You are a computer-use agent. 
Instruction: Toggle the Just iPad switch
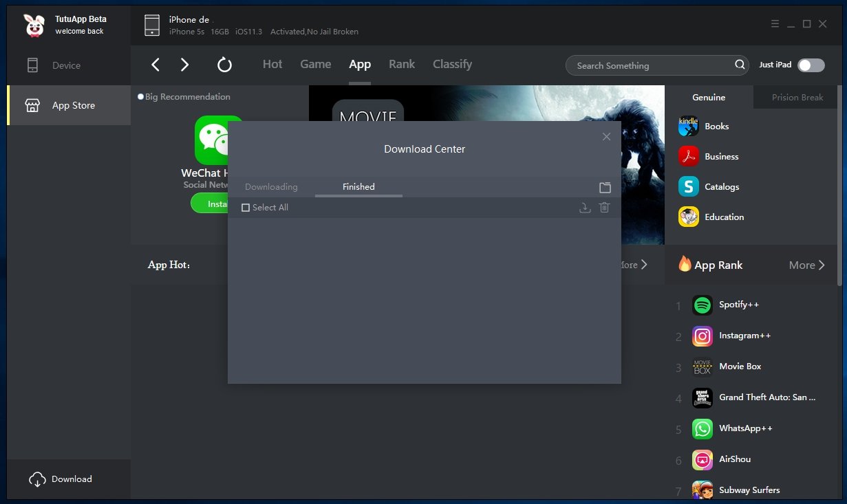coord(811,65)
